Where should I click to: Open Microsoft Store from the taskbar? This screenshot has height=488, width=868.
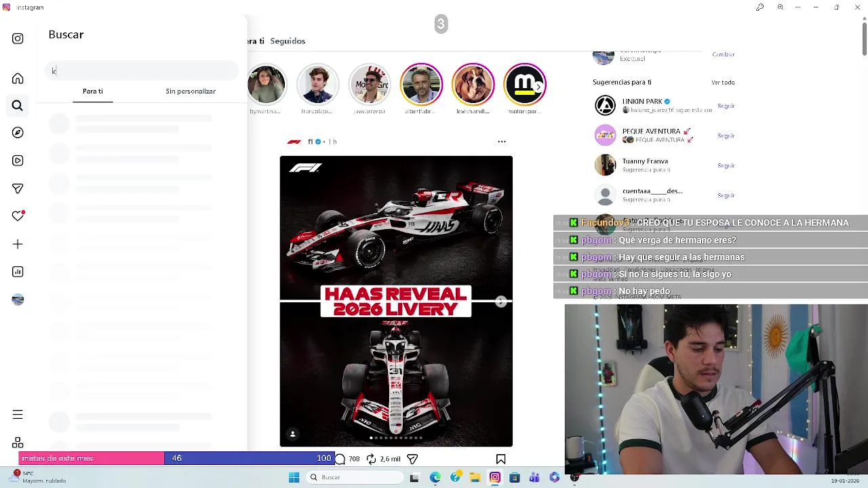[515, 477]
